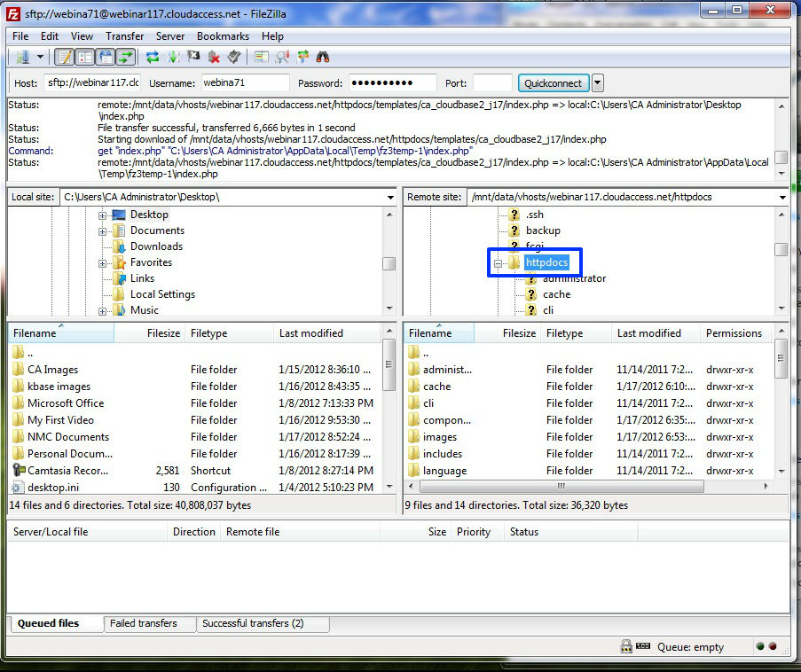Image resolution: width=801 pixels, height=672 pixels.
Task: Select the NMC Documents folder row
Action: [x=194, y=436]
